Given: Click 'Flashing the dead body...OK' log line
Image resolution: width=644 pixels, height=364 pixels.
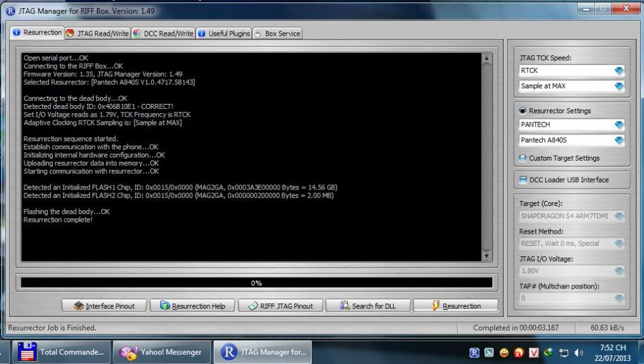Looking at the screenshot, I should point(67,212).
